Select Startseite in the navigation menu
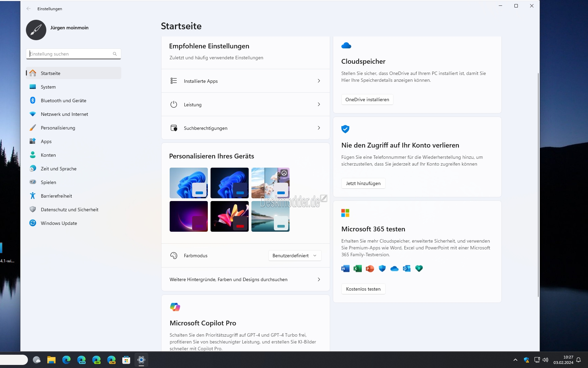The height and width of the screenshot is (368, 588). [x=50, y=73]
